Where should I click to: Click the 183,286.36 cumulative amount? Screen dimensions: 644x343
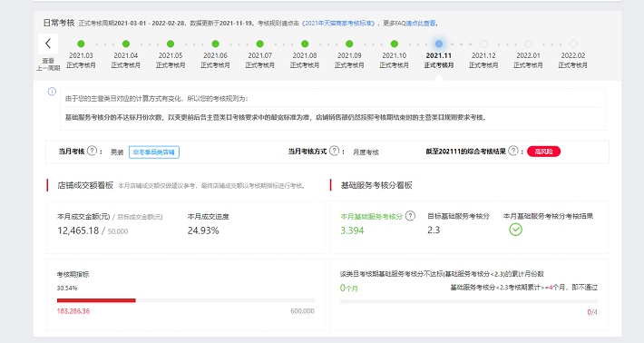pyautogui.click(x=73, y=311)
